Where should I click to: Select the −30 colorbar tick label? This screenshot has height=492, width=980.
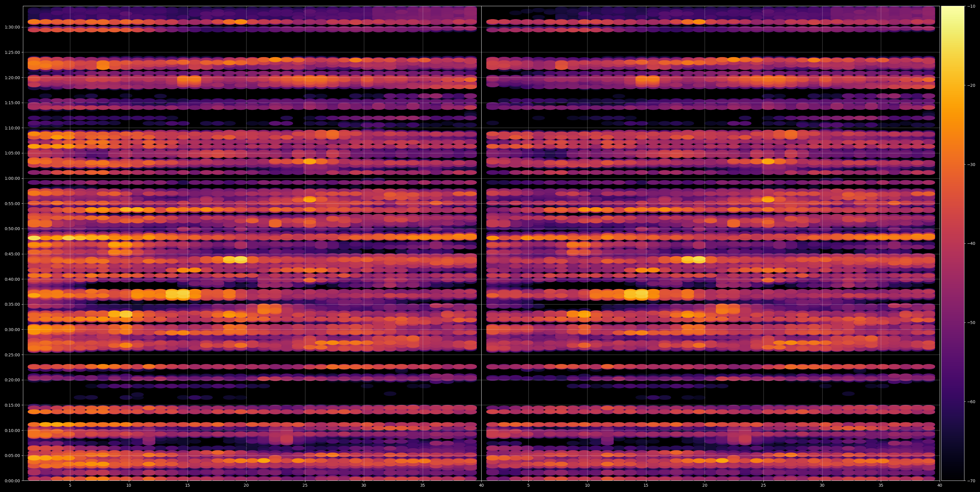[x=971, y=164]
